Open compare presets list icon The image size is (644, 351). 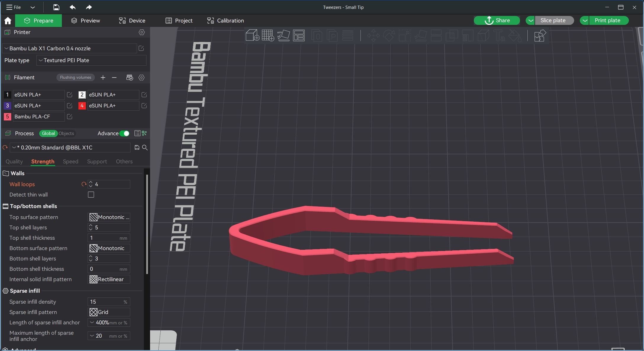click(x=137, y=133)
